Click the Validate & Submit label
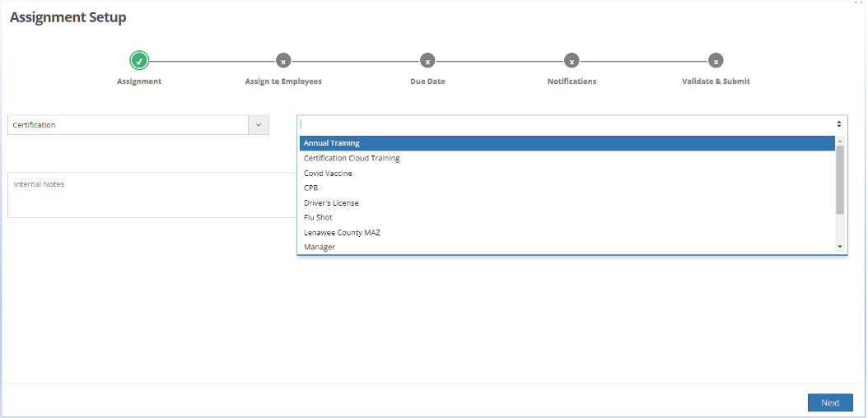Viewport: 868px width, 418px height. click(716, 81)
